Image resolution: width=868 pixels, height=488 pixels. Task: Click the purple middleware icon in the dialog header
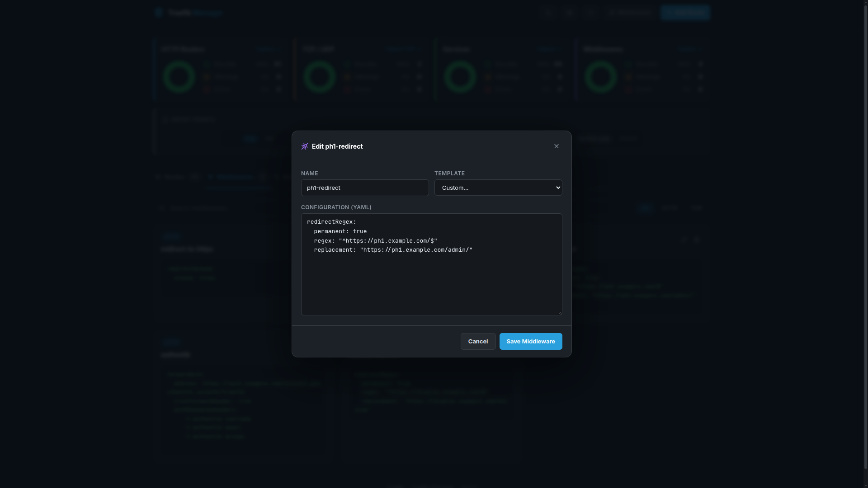305,146
